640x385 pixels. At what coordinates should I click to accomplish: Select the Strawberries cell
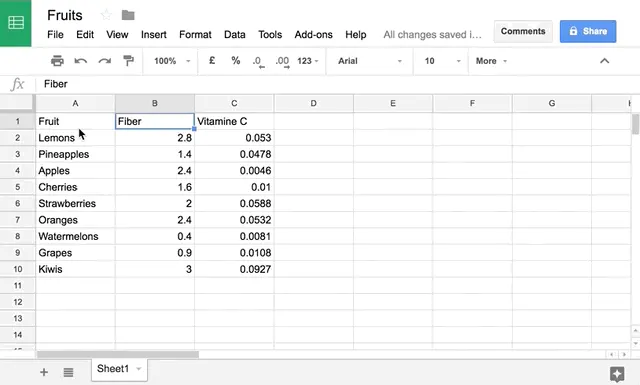tap(75, 203)
